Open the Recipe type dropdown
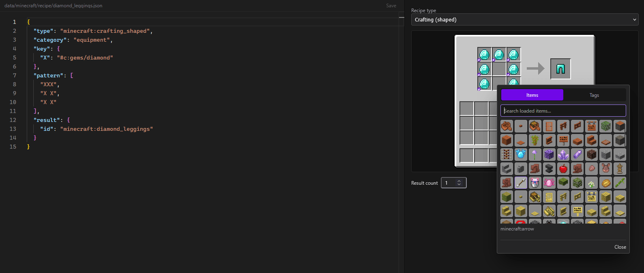 (x=525, y=19)
